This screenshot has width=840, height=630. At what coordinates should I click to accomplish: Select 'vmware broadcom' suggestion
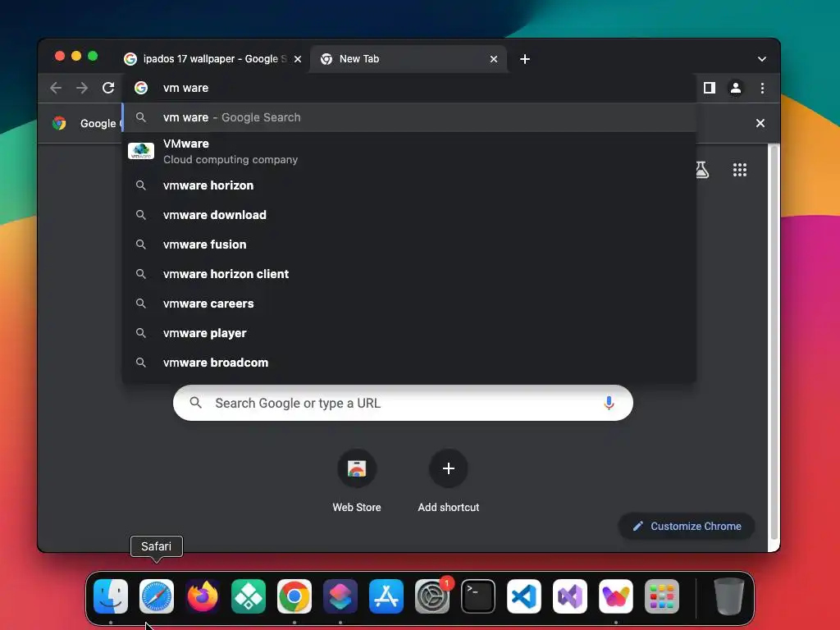pyautogui.click(x=409, y=362)
